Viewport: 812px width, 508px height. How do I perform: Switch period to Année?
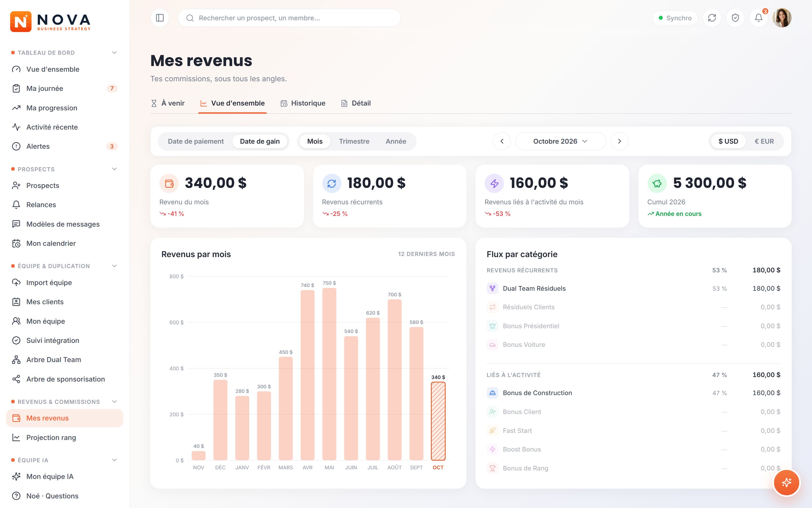tap(396, 141)
